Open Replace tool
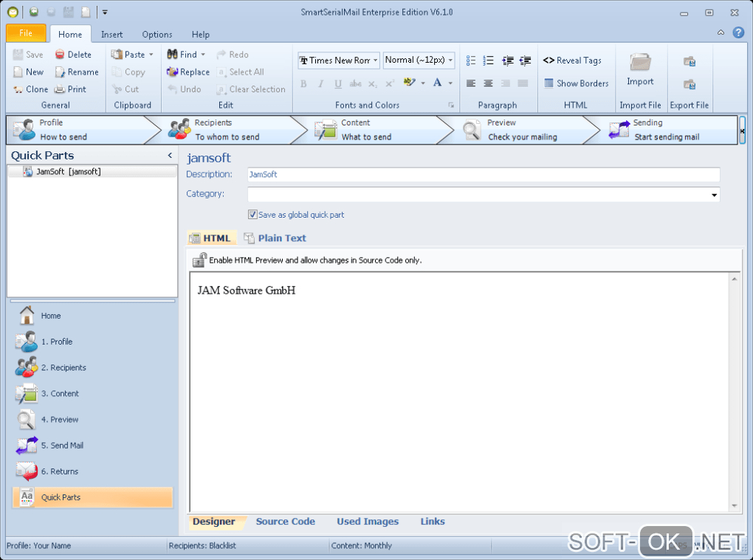 188,72
